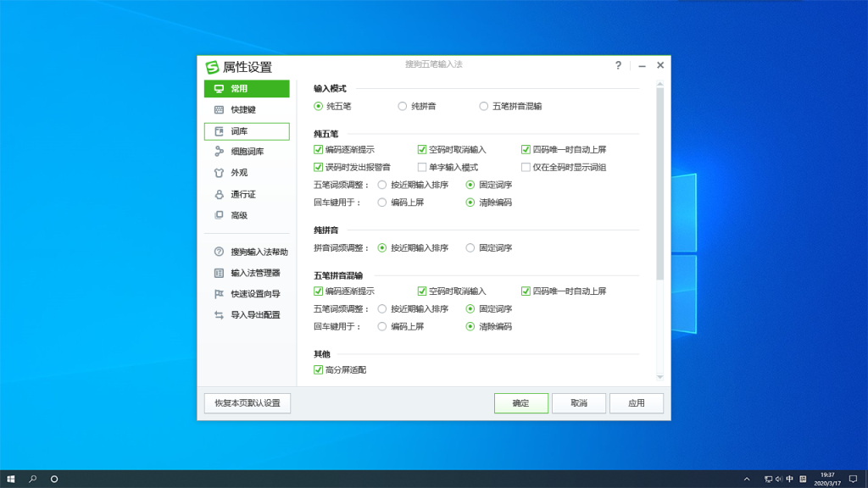868x488 pixels.
Task: Click the question mark help icon in title bar
Action: [618, 65]
